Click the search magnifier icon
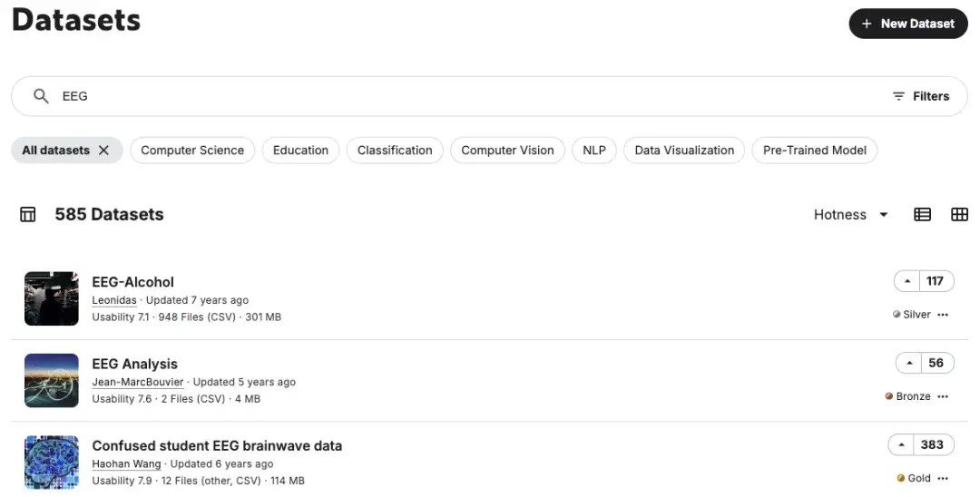Screen dimensions: 980x497 41,96
